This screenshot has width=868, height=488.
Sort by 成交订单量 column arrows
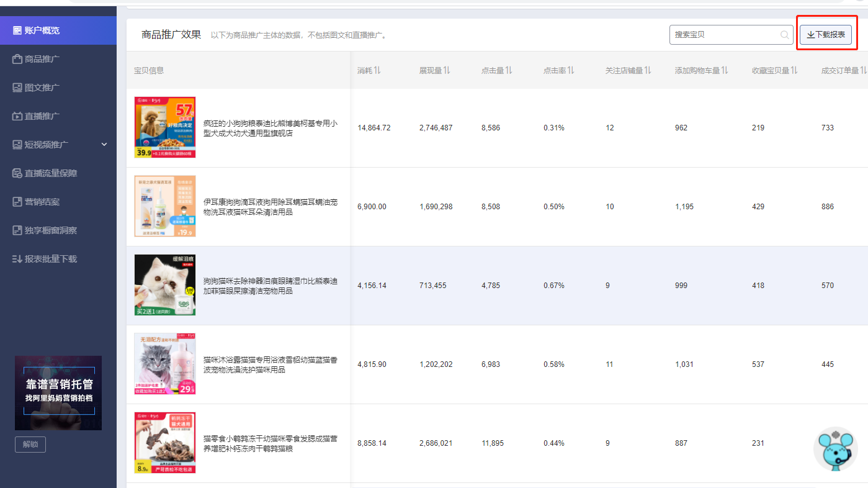pyautogui.click(x=864, y=71)
